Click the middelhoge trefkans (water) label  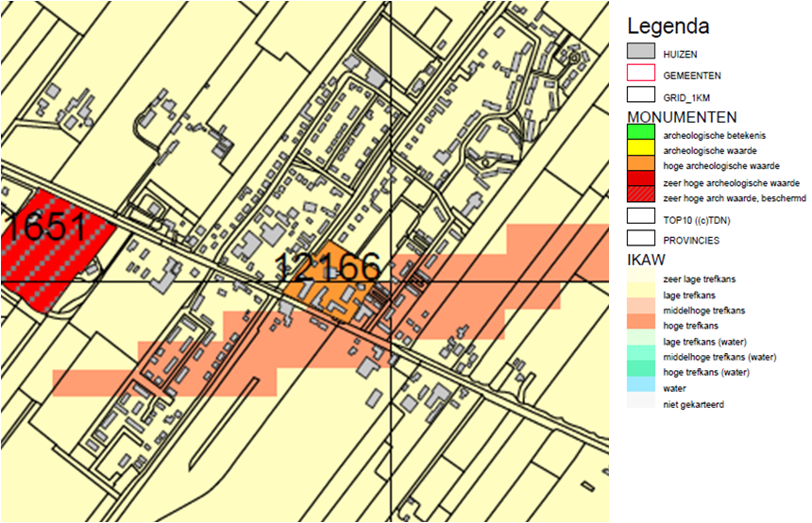[719, 357]
